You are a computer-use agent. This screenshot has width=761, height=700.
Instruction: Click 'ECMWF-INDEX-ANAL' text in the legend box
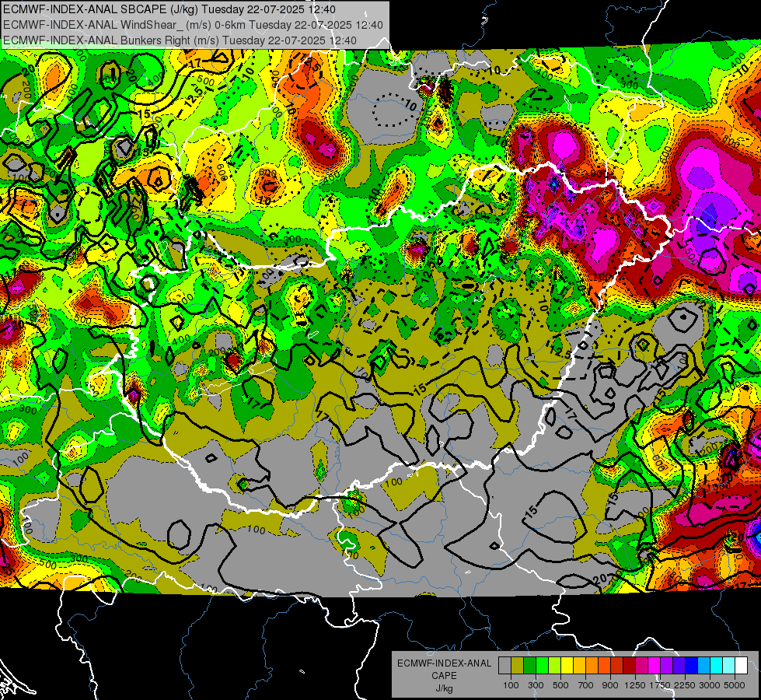(444, 663)
